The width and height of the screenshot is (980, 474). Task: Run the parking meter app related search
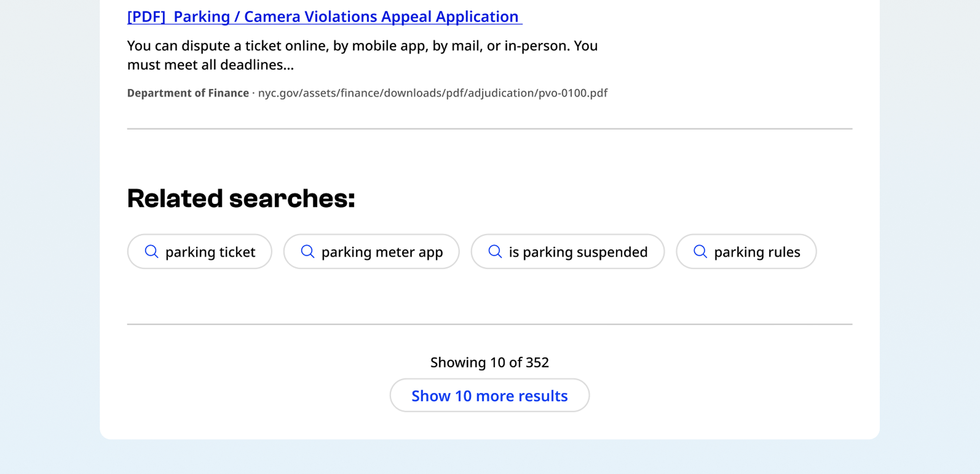pyautogui.click(x=371, y=251)
